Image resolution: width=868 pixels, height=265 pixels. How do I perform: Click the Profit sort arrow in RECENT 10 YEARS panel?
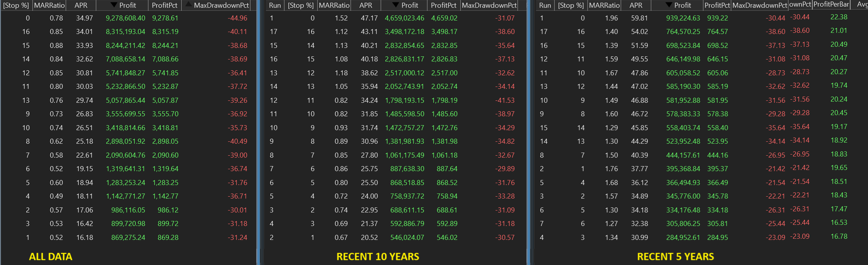click(x=396, y=5)
